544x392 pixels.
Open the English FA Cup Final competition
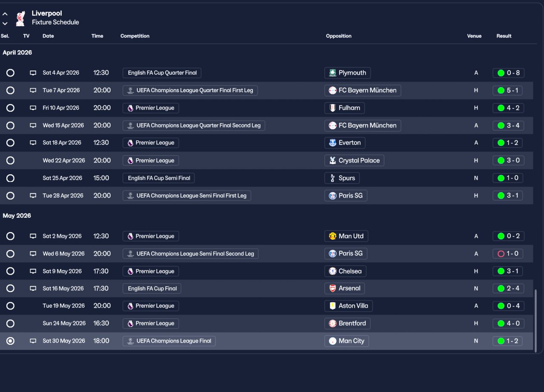(152, 288)
